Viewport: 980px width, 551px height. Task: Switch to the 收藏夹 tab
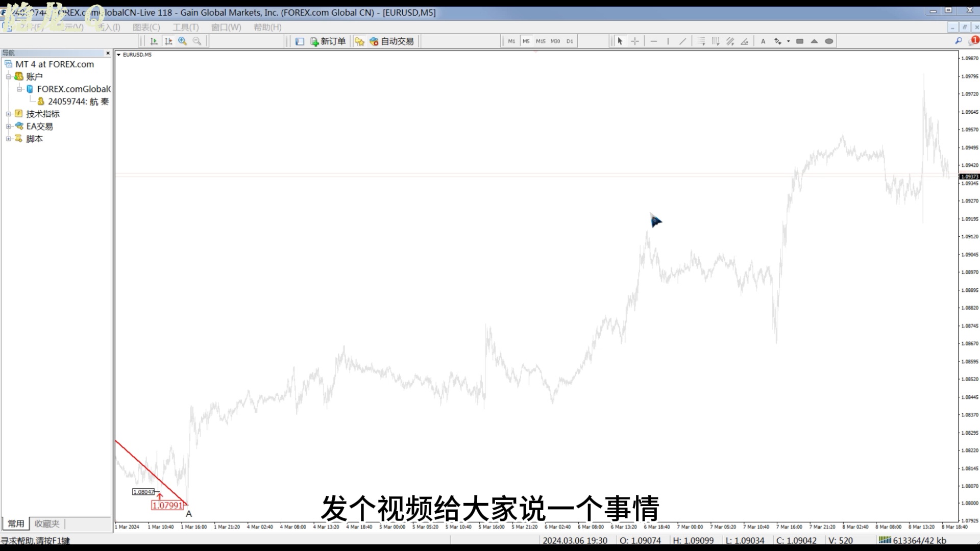tap(47, 523)
